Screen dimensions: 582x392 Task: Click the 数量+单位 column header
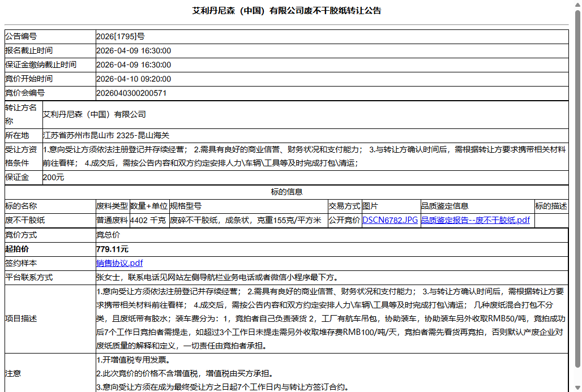coord(149,206)
